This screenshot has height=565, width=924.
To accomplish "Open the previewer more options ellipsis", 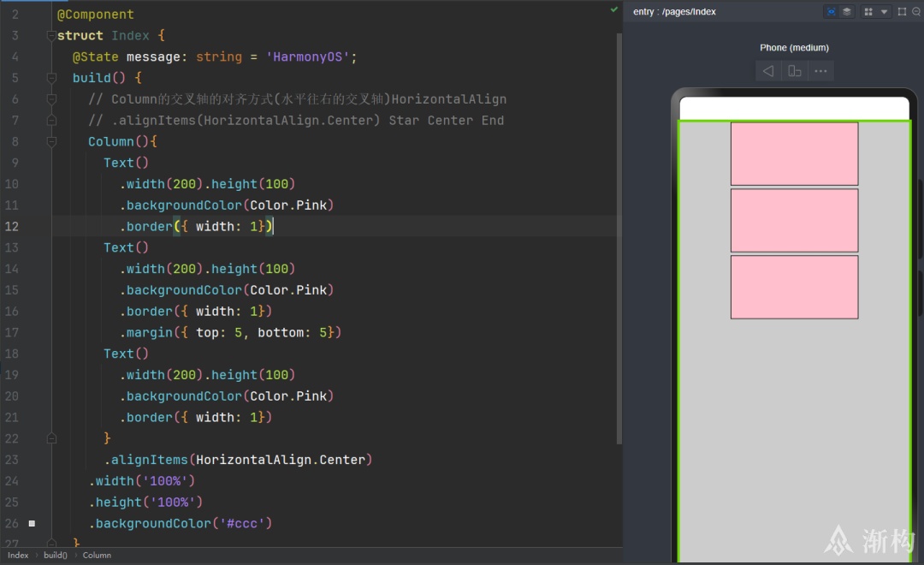I will 820,71.
